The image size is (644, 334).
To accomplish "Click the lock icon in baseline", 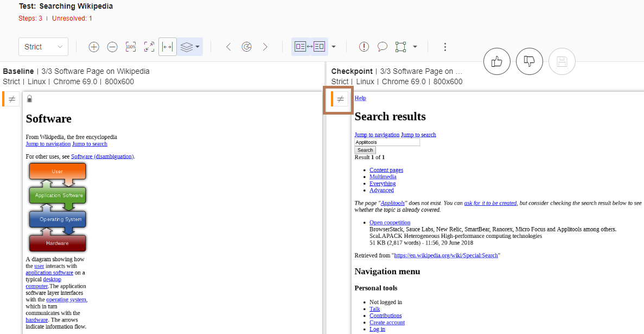I will click(x=30, y=99).
